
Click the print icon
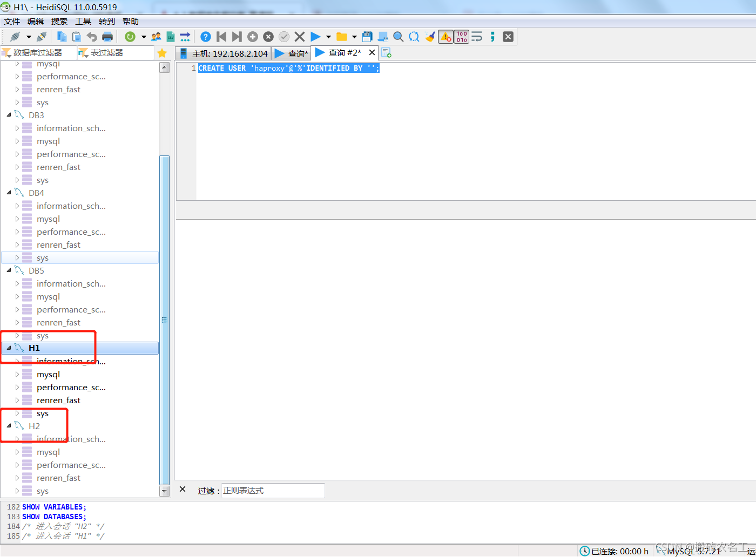pyautogui.click(x=107, y=37)
